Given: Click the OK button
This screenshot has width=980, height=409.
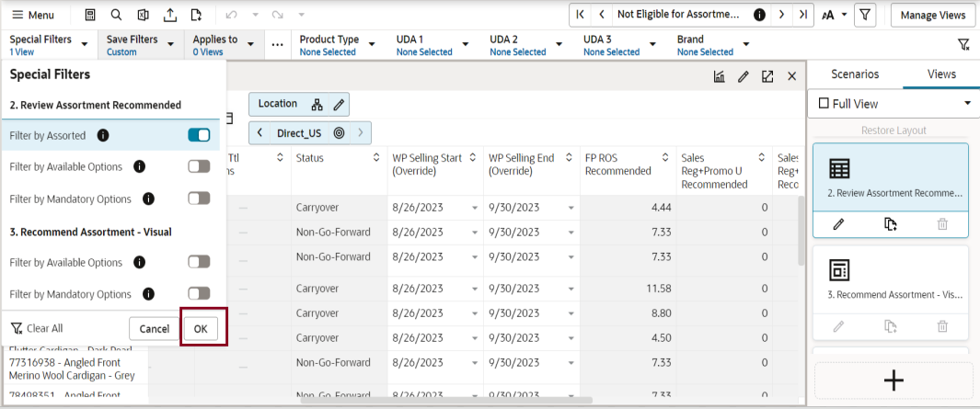Looking at the screenshot, I should tap(201, 328).
